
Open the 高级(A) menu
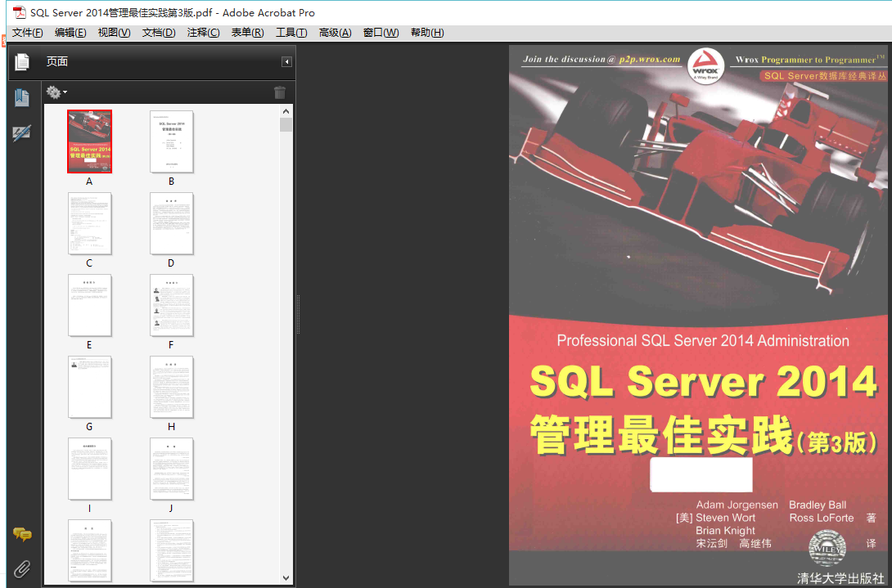click(335, 33)
